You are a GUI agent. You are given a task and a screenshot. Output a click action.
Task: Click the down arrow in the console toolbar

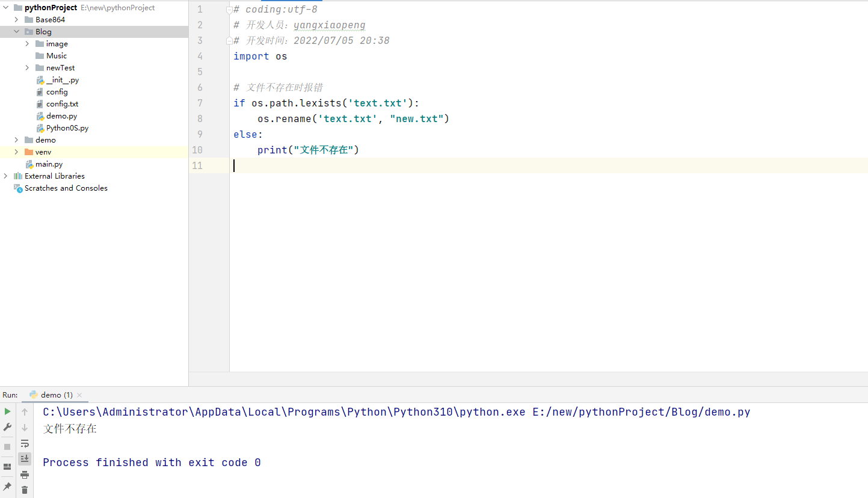pyautogui.click(x=25, y=428)
